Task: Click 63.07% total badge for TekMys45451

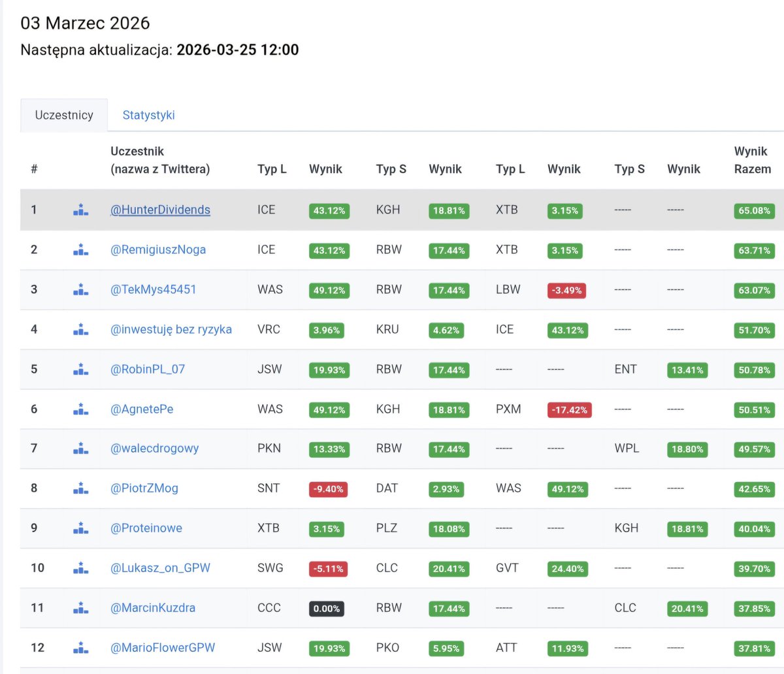Action: coord(755,290)
